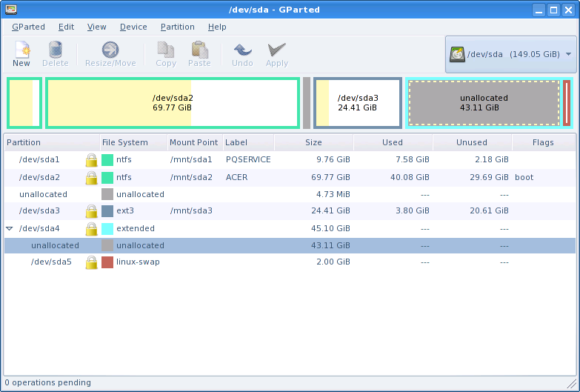The width and height of the screenshot is (580, 392).
Task: Select the first small sda1 block in disk map
Action: click(24, 103)
